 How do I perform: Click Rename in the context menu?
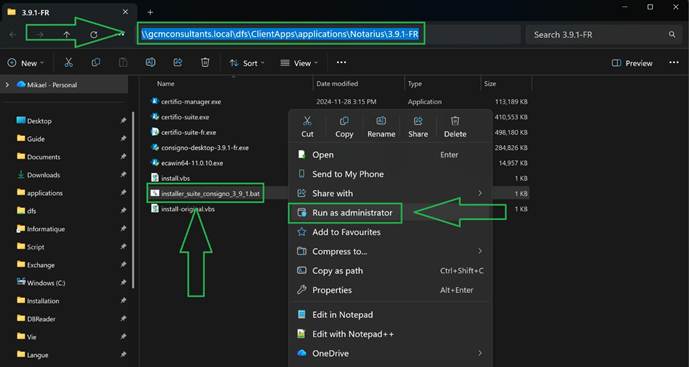click(x=381, y=127)
